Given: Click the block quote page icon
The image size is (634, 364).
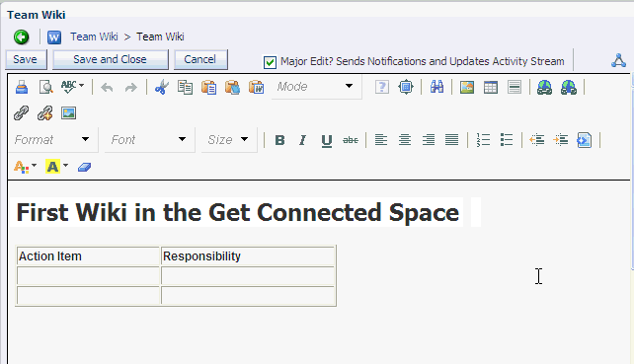Looking at the screenshot, I should pos(585,140).
